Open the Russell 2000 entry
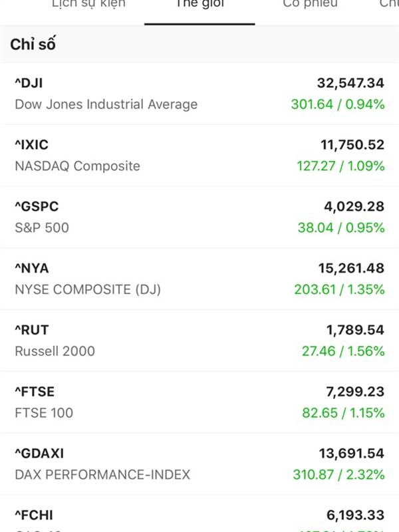This screenshot has height=532, width=399. pyautogui.click(x=55, y=351)
